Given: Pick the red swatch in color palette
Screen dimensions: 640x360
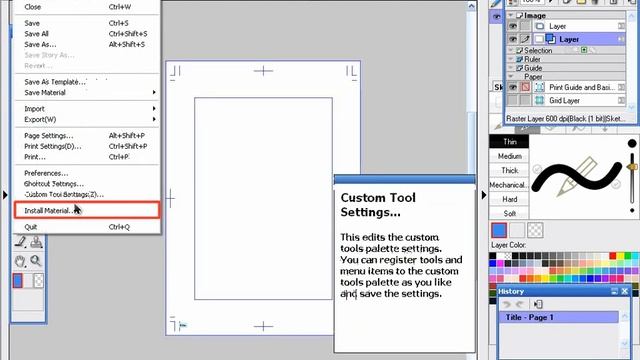Looking at the screenshot, I should [x=613, y=256].
